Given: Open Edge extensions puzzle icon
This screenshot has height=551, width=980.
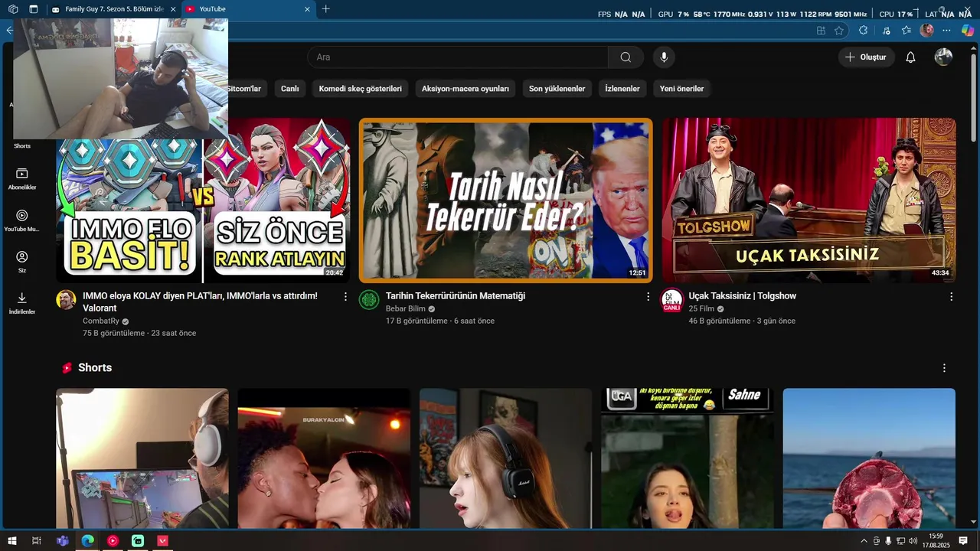Looking at the screenshot, I should [863, 31].
